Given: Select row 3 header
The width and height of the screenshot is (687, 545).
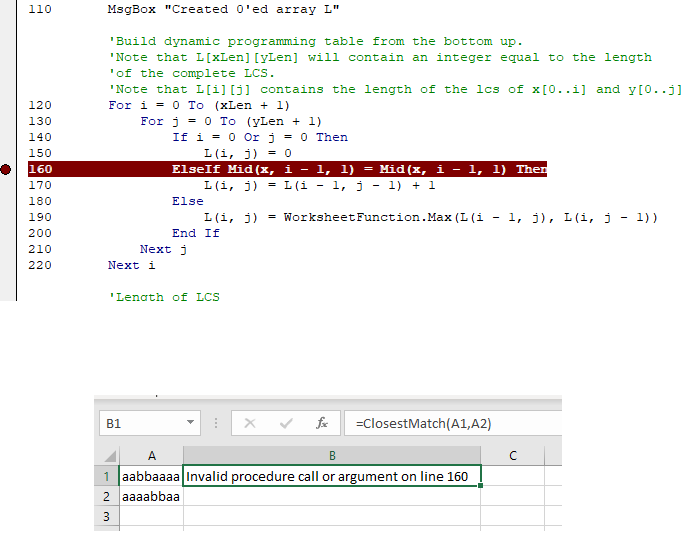Looking at the screenshot, I should pyautogui.click(x=106, y=516).
